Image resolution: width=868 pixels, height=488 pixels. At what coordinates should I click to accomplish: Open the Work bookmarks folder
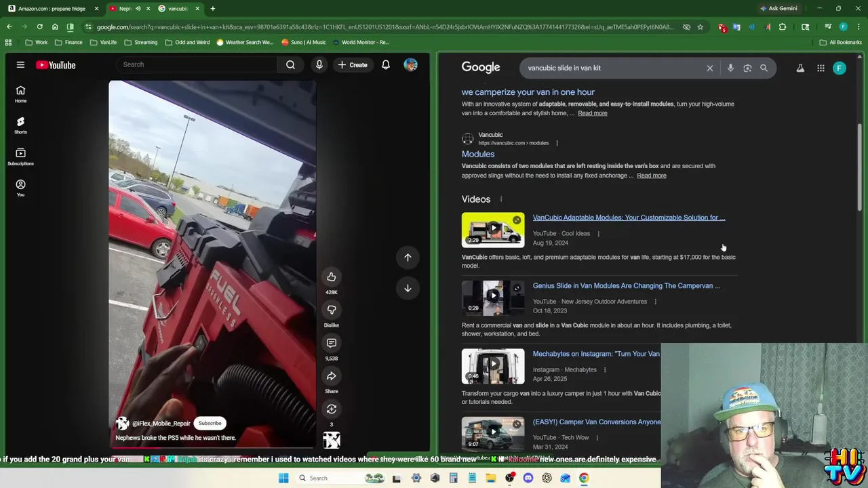pos(37,42)
